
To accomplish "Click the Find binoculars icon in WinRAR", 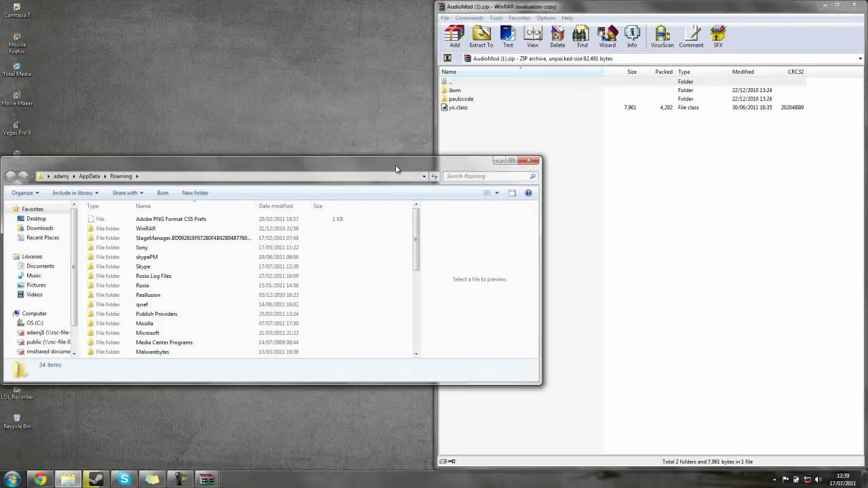I will 582,37.
